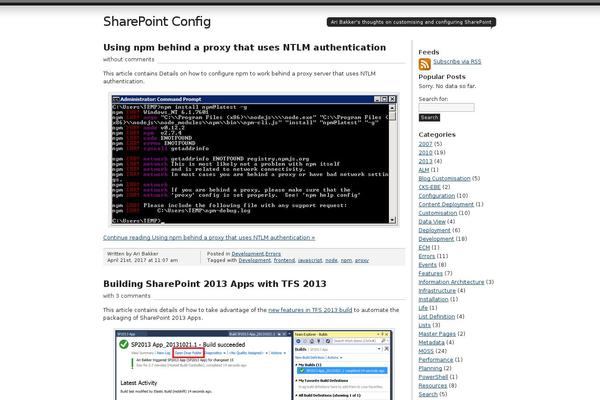Open the ALM category
The image size is (600, 400).
(424, 170)
